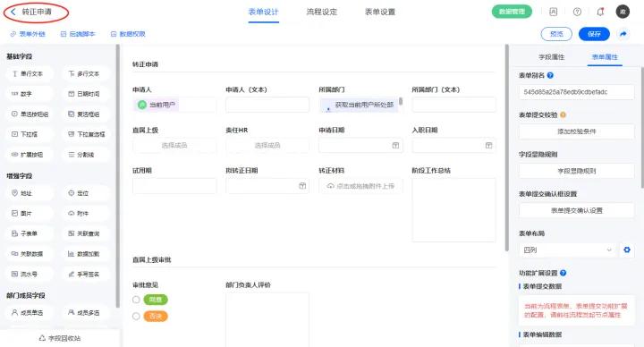Switch to the 表单属性 tab
Viewport: 644px width, 347px height.
[605, 57]
